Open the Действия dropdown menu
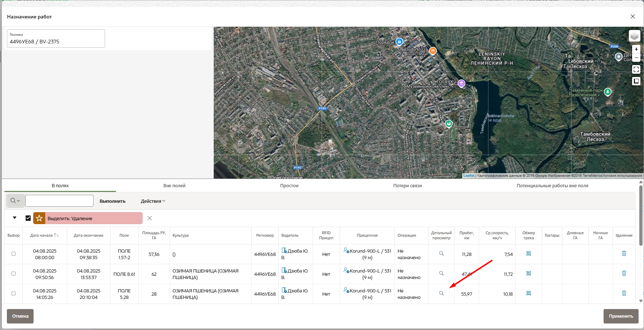Image resolution: width=644 pixels, height=330 pixels. pos(153,201)
